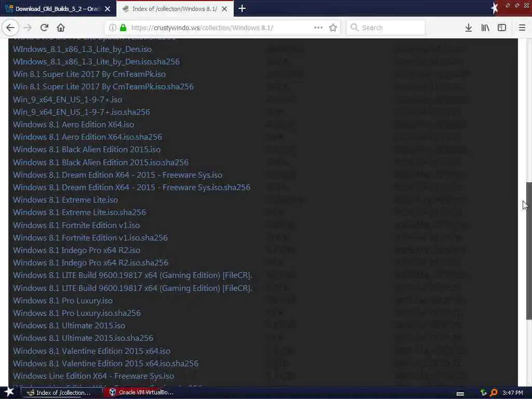Open the Firefox hamburger menu
Viewport: 532px width, 399px height.
pyautogui.click(x=522, y=28)
